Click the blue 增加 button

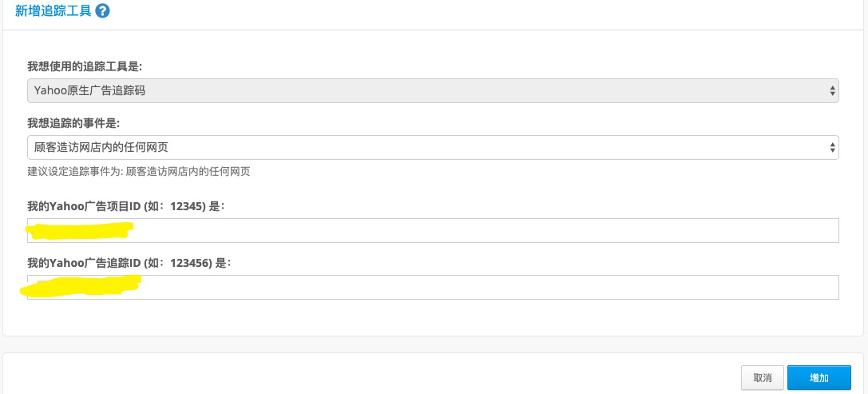coord(818,378)
